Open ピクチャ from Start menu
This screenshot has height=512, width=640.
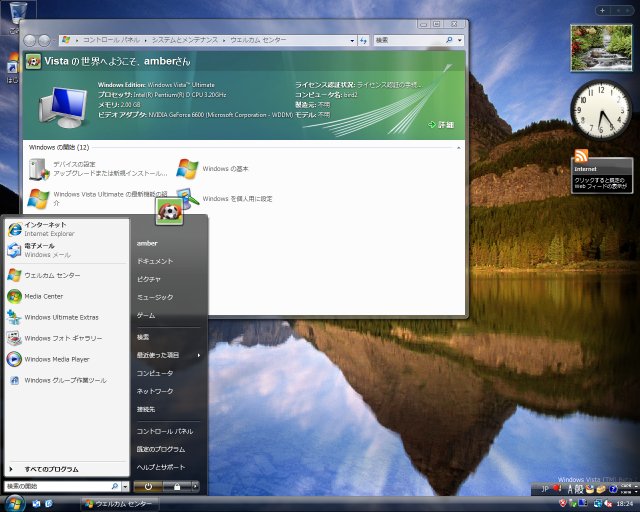coord(149,279)
